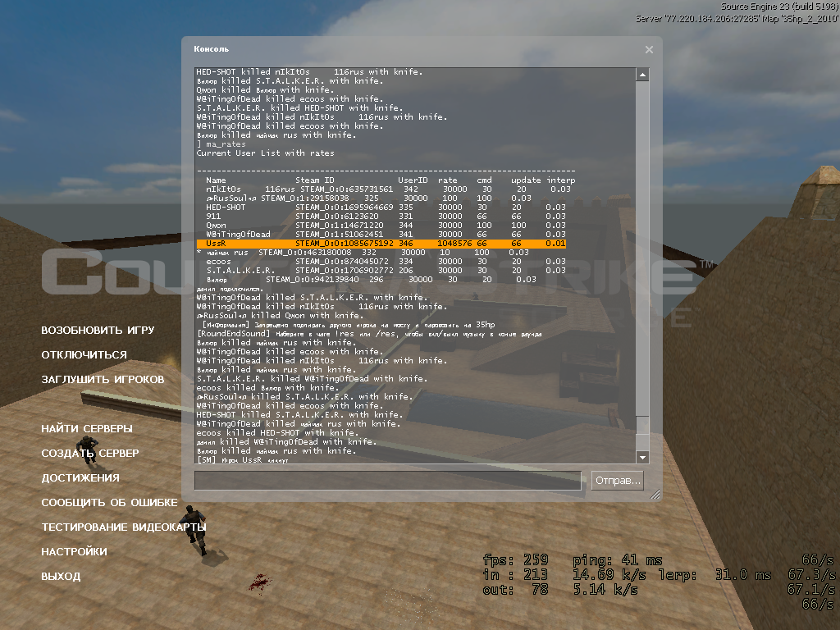This screenshot has width=840, height=630.
Task: Click the "Name" column header in the rates table
Action: pos(216,180)
